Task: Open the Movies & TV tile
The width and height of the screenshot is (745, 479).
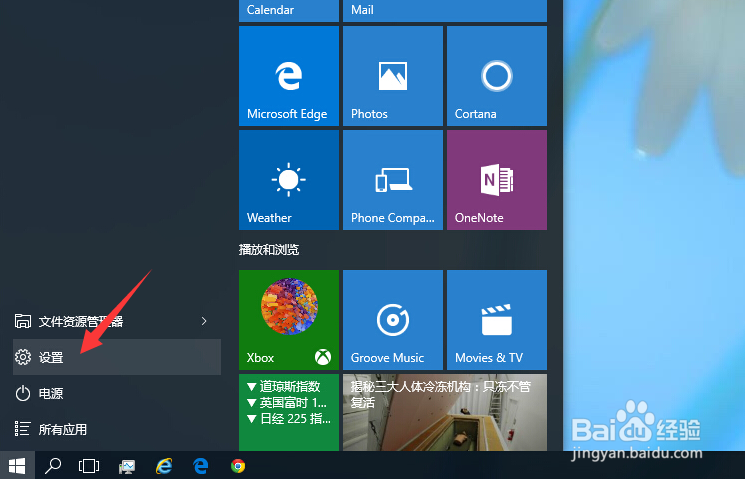Action: pos(497,320)
